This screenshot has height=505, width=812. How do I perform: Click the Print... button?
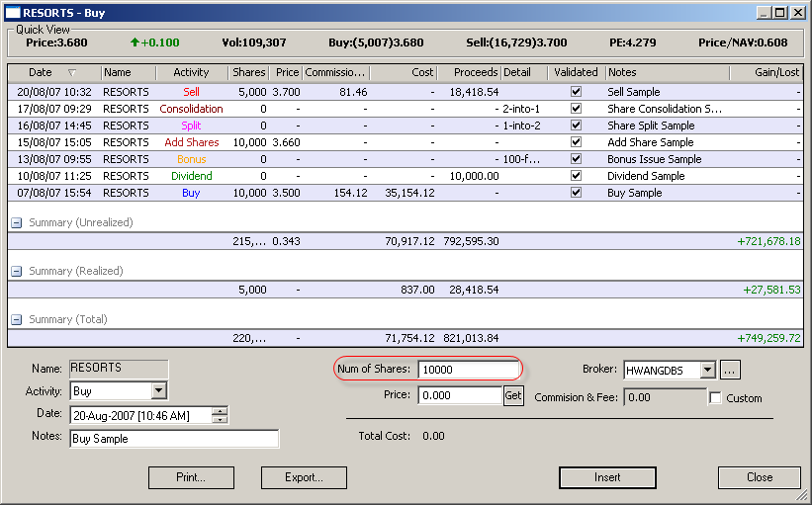point(191,477)
